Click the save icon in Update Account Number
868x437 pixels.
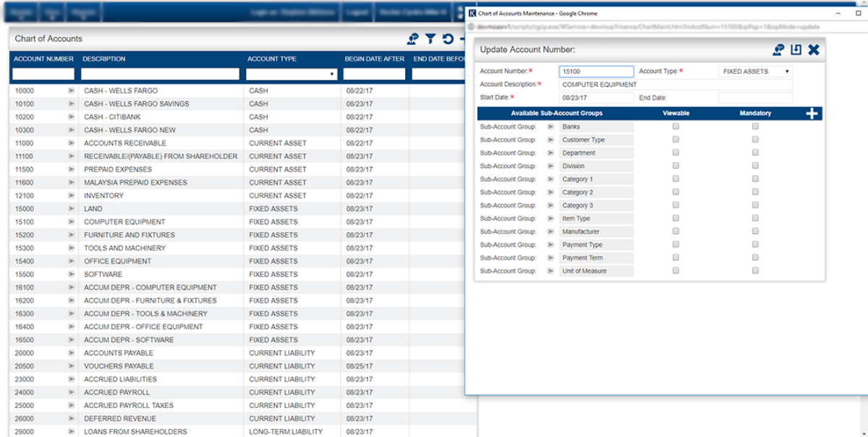[796, 50]
